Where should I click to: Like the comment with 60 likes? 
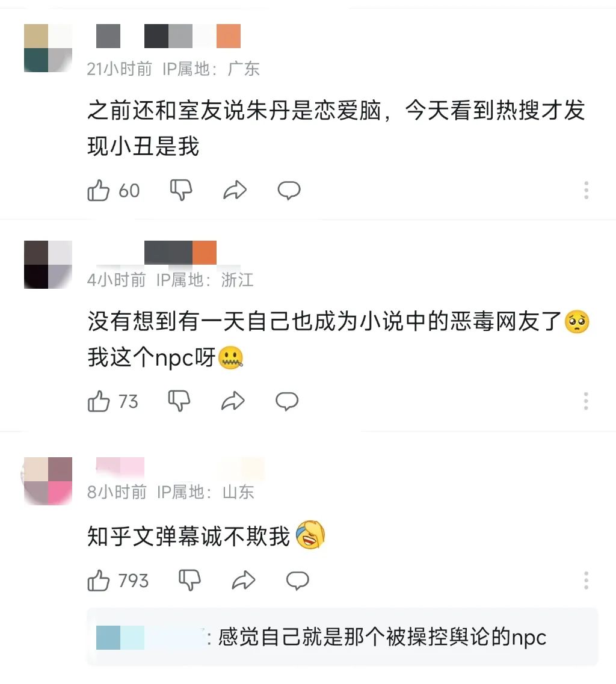[98, 190]
